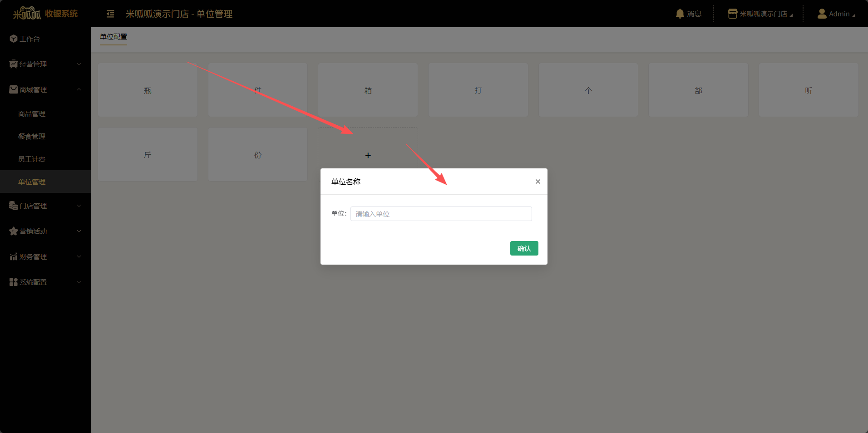Image resolution: width=868 pixels, height=433 pixels.
Task: Click the 工作台 cube icon
Action: (13, 39)
